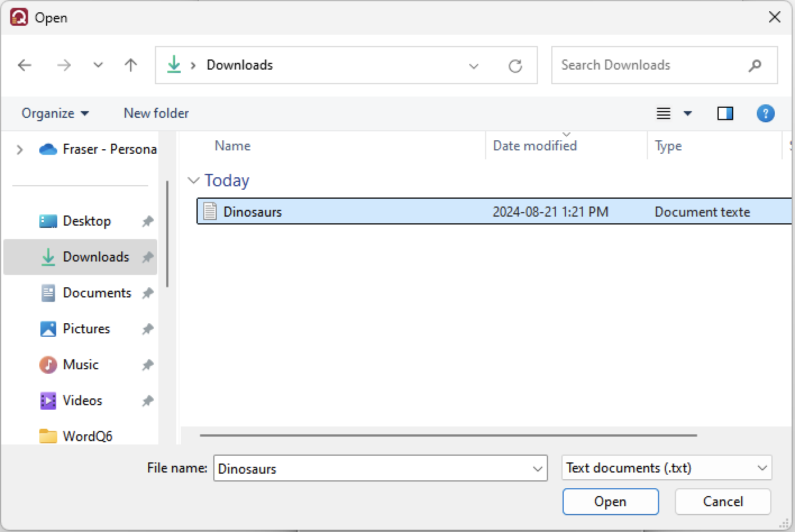
Task: Click the Forward navigation arrow
Action: (64, 66)
